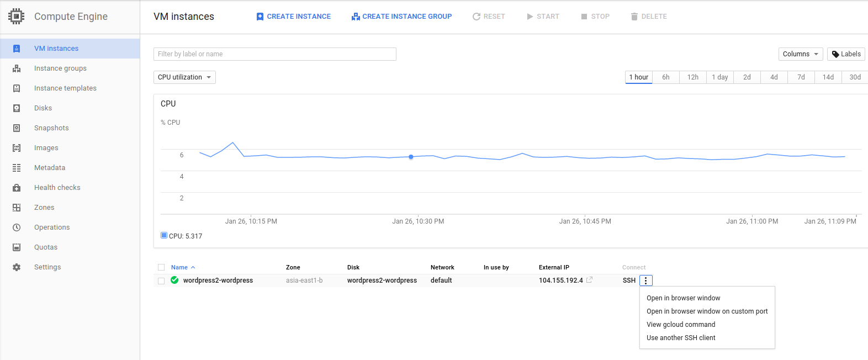The height and width of the screenshot is (360, 868).
Task: Select the 12h time range
Action: coord(693,77)
